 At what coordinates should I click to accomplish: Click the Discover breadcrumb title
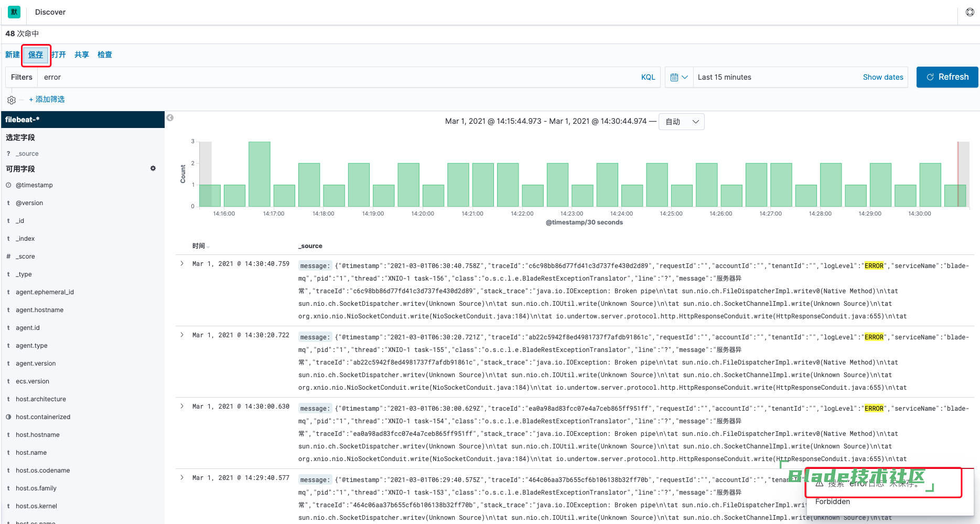coord(50,12)
